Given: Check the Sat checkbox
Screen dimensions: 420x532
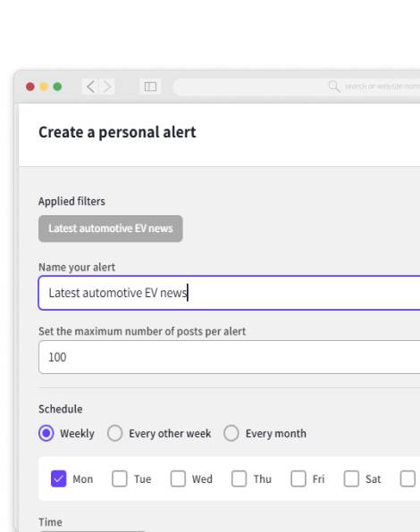Looking at the screenshot, I should (x=351, y=478).
